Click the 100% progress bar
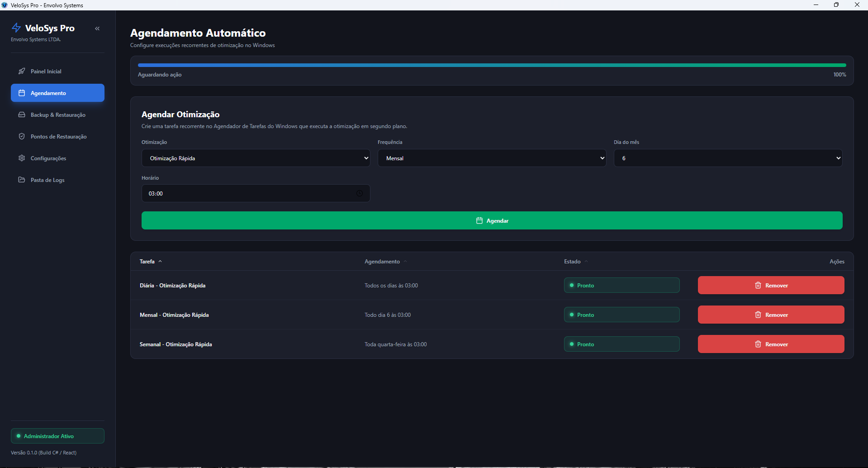Image resolution: width=868 pixels, height=468 pixels. click(492, 65)
